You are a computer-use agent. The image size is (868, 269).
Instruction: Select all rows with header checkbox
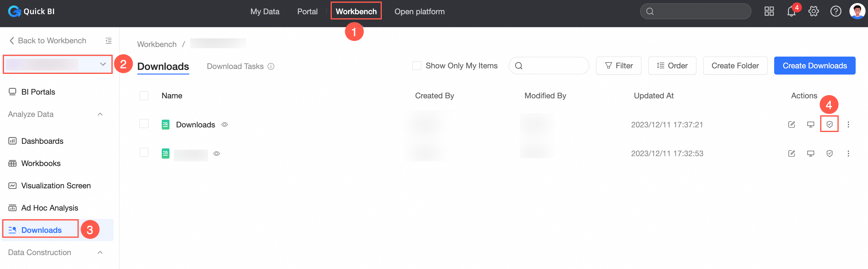click(144, 96)
